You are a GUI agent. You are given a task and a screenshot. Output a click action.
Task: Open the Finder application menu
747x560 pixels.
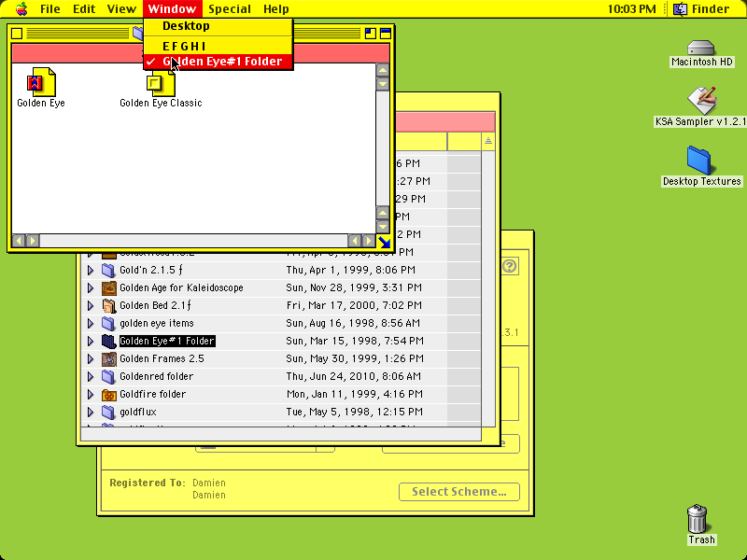pos(704,8)
